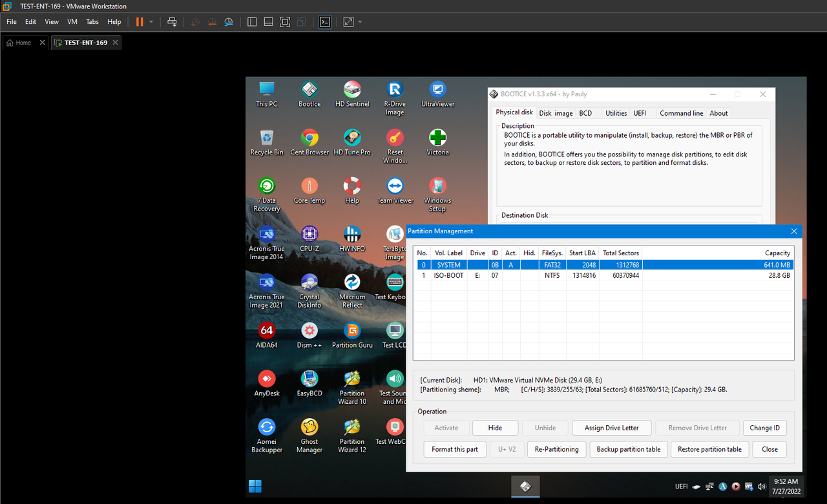Click Restore partition table button
Image resolution: width=827 pixels, height=504 pixels.
709,449
